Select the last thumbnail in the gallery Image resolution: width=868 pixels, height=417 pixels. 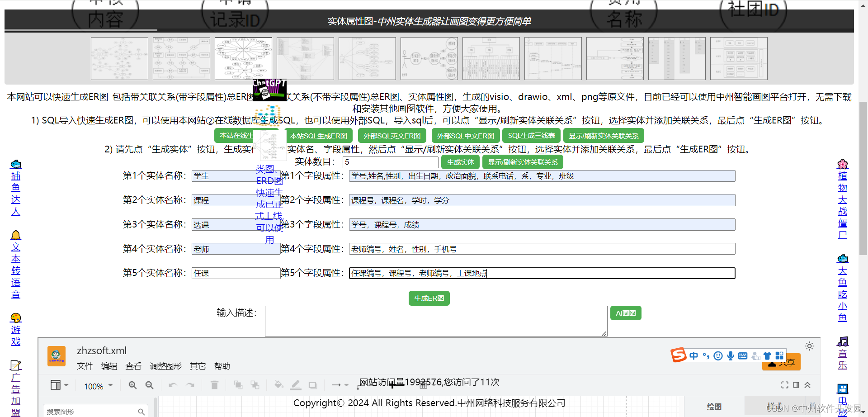tap(739, 59)
